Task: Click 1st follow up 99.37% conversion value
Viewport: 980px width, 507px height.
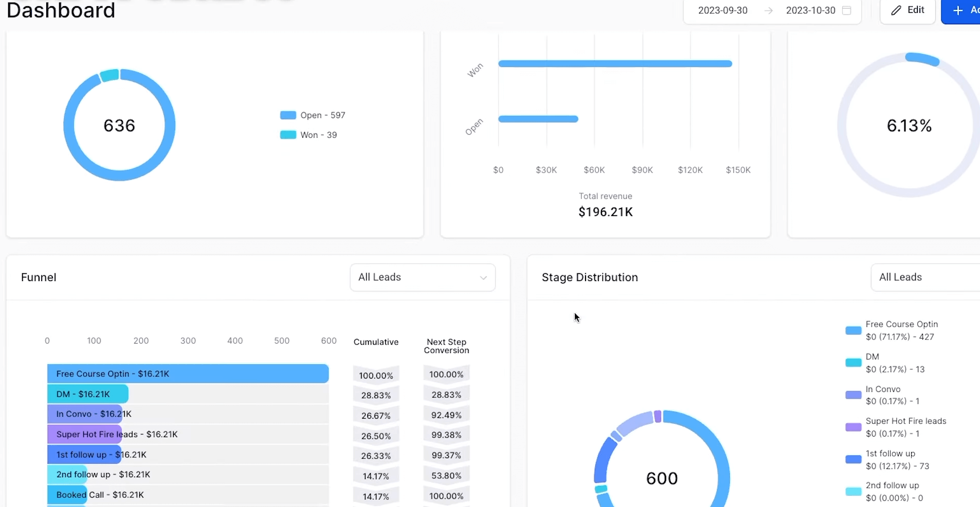Action: pos(446,456)
